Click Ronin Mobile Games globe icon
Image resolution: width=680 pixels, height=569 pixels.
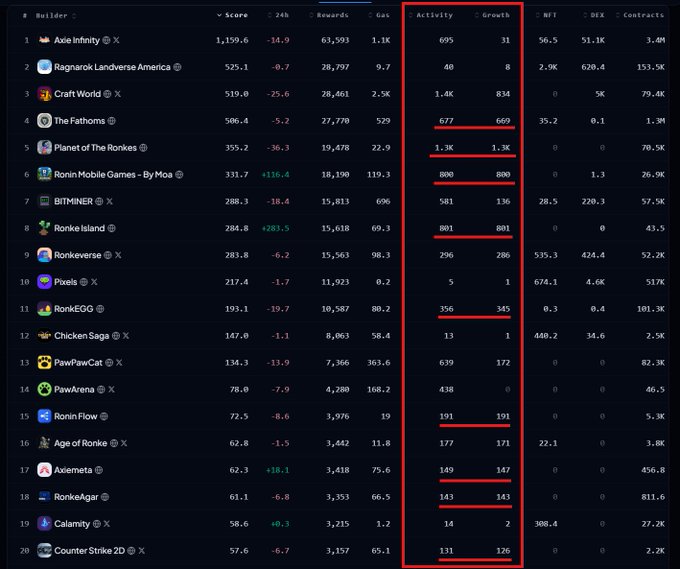(179, 175)
